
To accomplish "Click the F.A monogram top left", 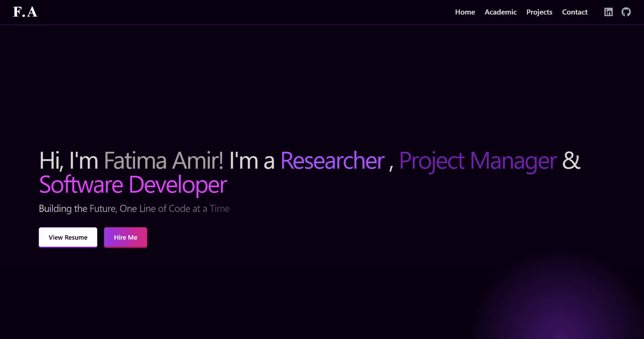I will click(25, 12).
